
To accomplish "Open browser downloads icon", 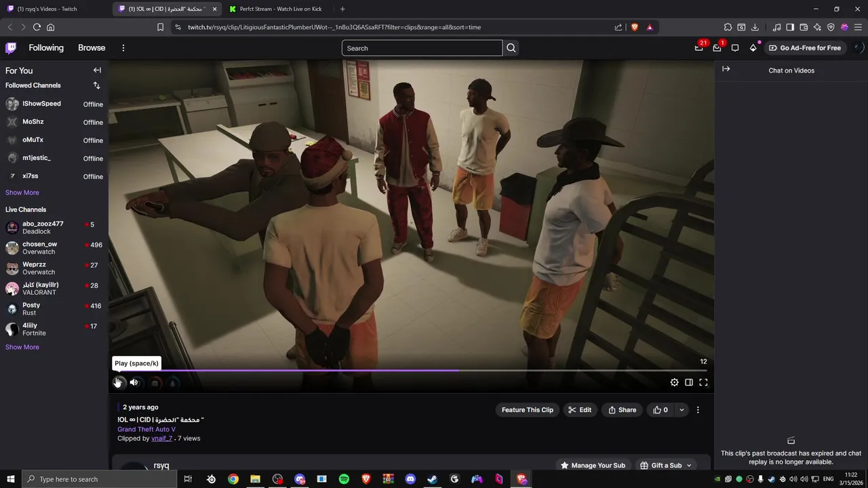I will [755, 27].
